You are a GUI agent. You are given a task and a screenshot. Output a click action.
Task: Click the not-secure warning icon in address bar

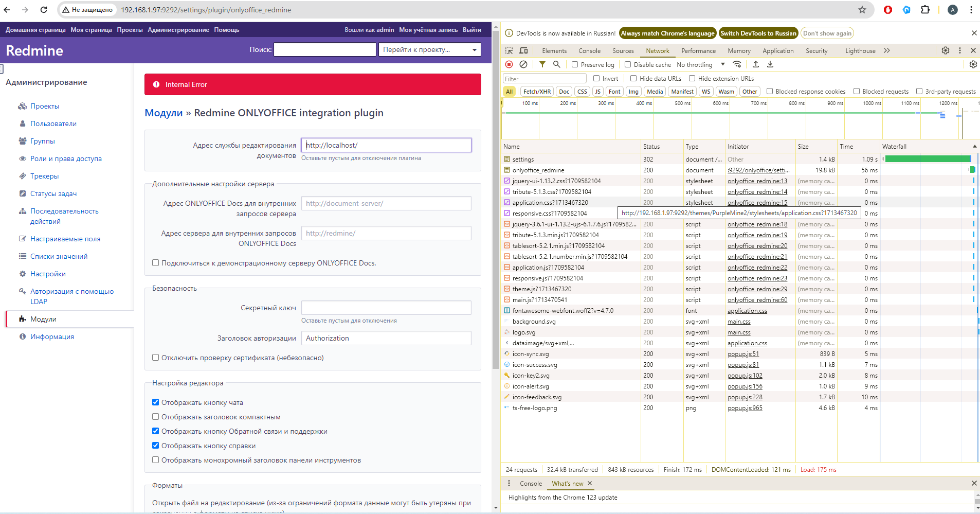[x=66, y=10]
